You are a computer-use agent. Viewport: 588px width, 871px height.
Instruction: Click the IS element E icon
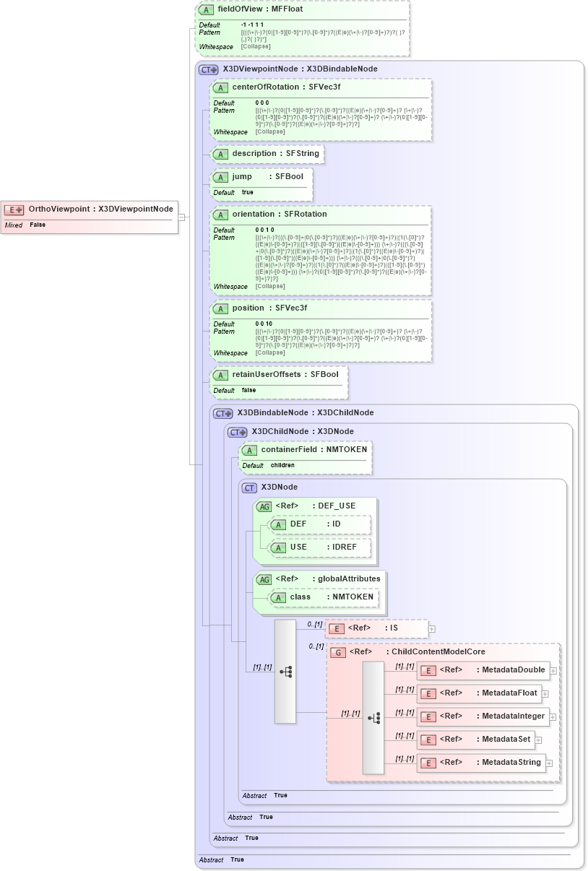tap(337, 629)
